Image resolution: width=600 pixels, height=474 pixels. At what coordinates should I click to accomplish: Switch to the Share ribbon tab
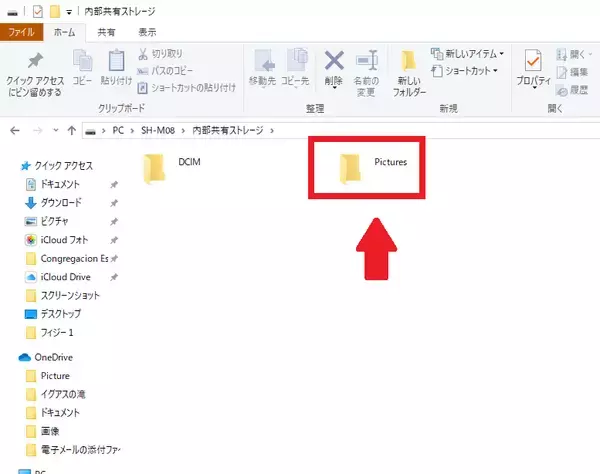pos(106,32)
